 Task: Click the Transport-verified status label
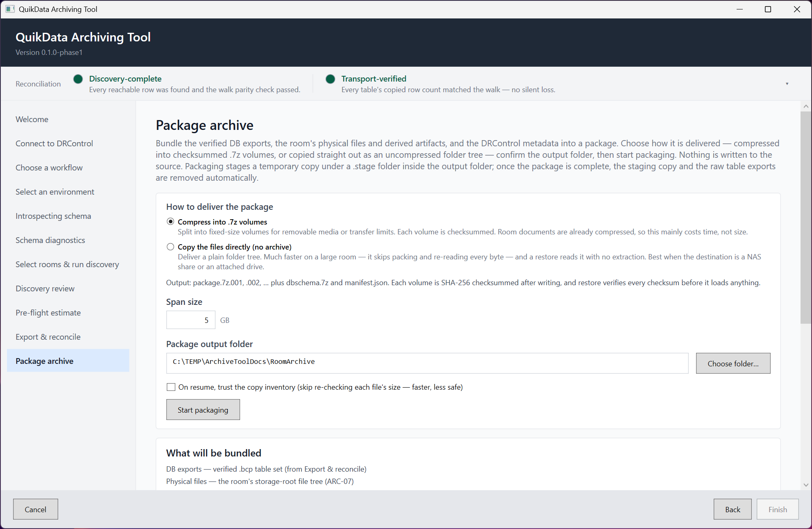(374, 79)
